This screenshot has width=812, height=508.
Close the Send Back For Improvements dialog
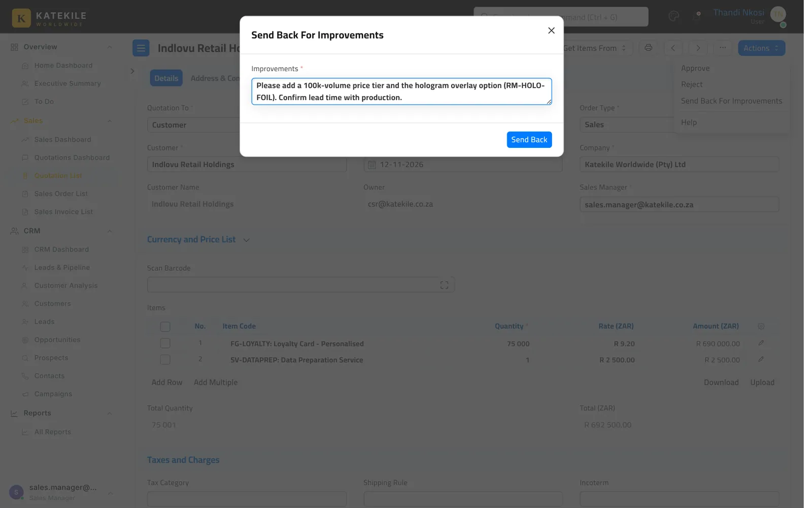coord(551,30)
